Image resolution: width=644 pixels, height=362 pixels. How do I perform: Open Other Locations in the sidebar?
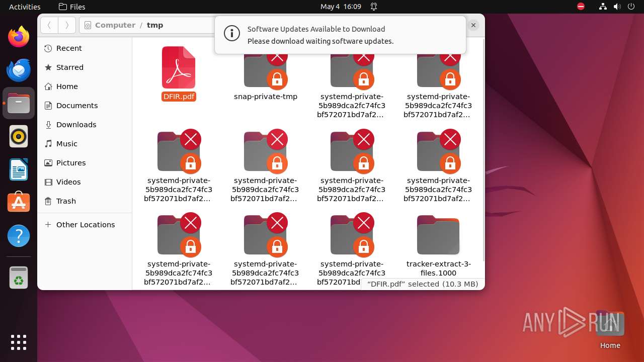pos(85,225)
